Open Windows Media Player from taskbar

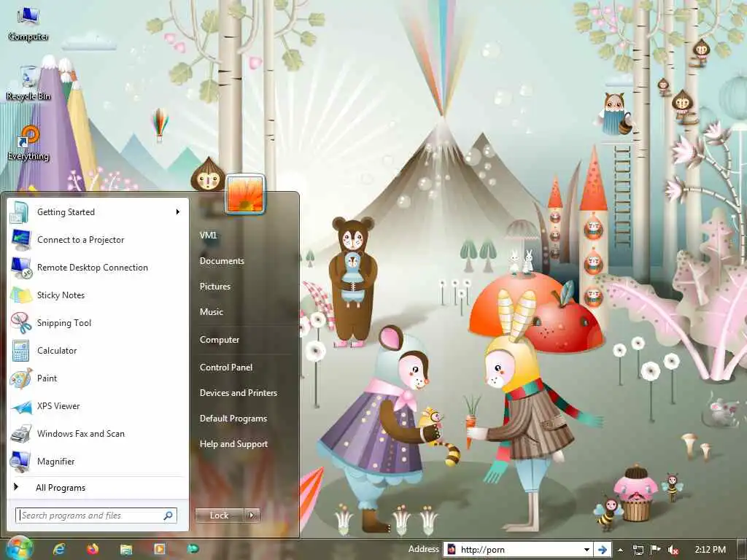159,549
